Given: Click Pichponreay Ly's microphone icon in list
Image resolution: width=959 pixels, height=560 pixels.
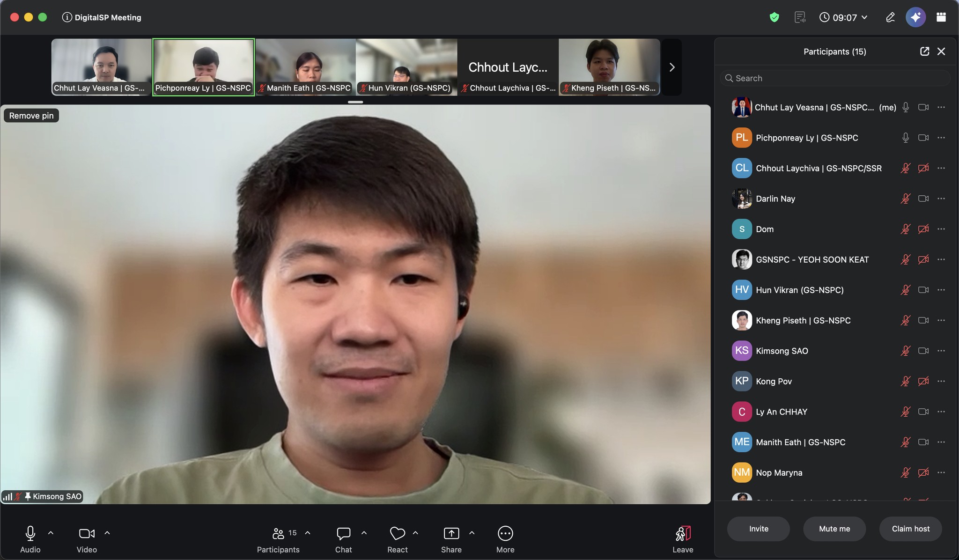Looking at the screenshot, I should click(x=906, y=138).
